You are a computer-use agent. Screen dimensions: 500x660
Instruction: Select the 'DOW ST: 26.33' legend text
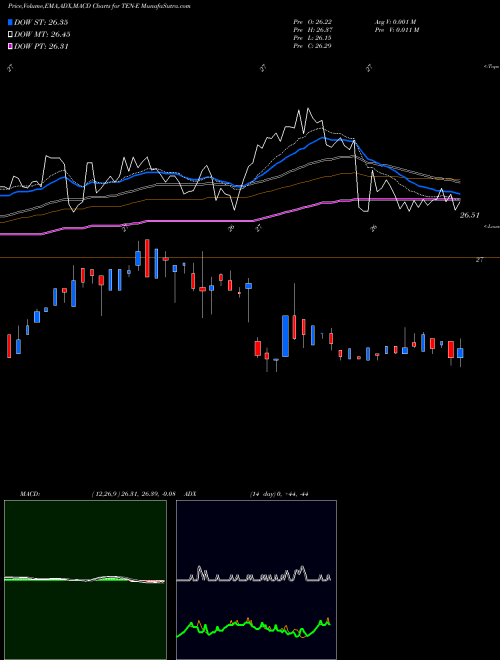(41, 22)
